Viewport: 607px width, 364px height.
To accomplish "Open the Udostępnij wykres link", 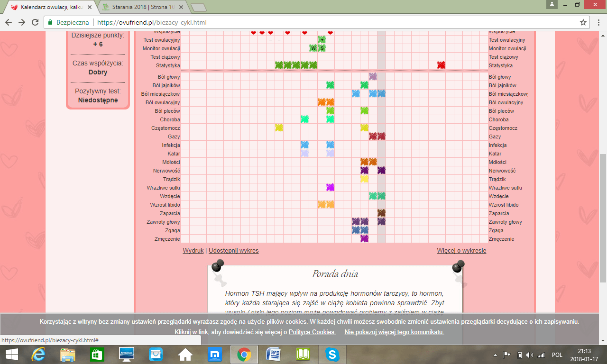I will 233,250.
